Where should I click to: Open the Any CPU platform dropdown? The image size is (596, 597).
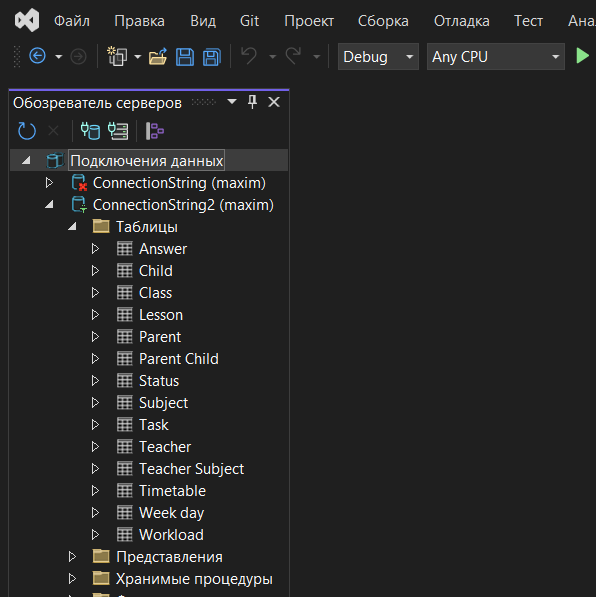point(495,57)
